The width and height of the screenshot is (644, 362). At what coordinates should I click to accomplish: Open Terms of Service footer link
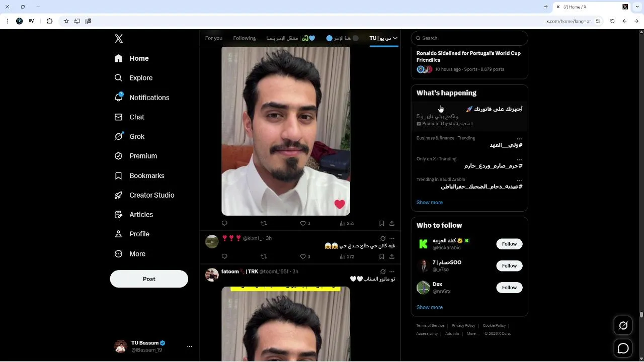430,326
